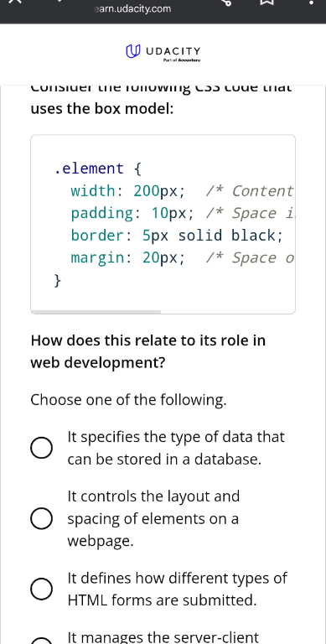Tap the learn.udacity.com address text
This screenshot has height=644, width=326.
132,9
